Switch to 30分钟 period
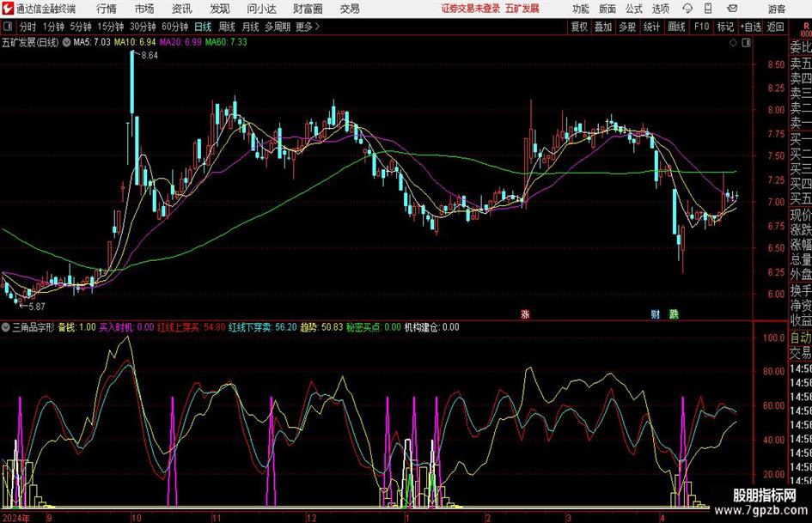Viewport: 812px width, 523px height. click(x=143, y=27)
